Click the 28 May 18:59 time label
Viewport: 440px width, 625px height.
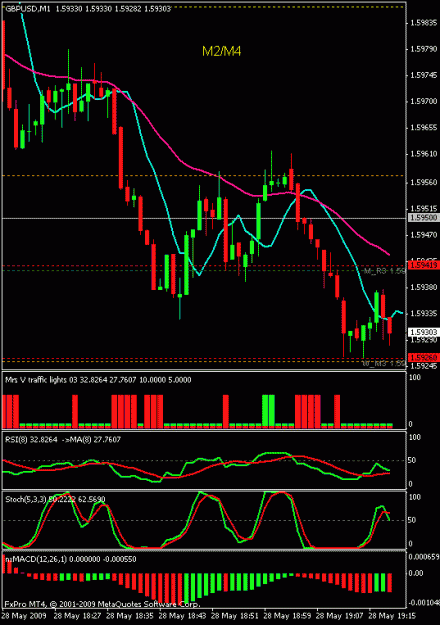click(288, 615)
